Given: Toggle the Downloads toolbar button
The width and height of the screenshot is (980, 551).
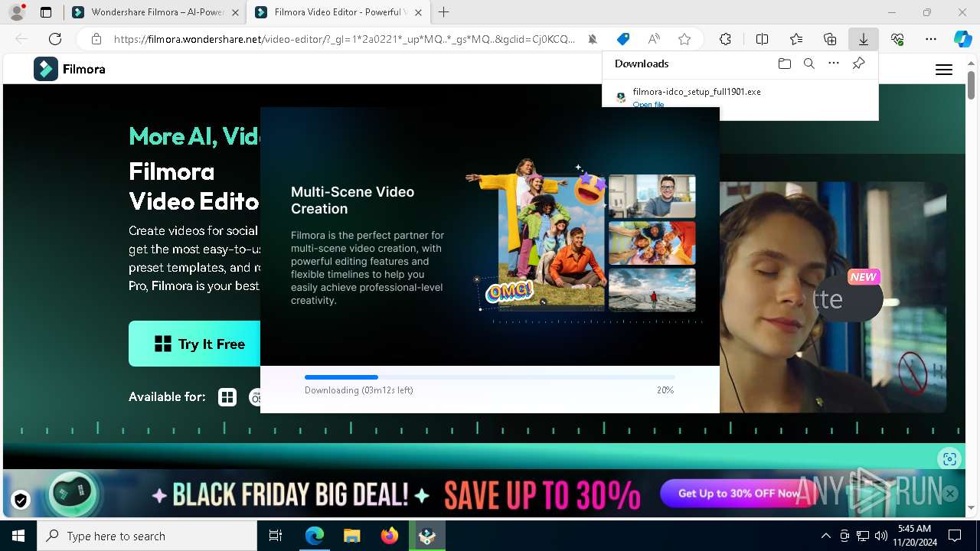Looking at the screenshot, I should pos(864,39).
